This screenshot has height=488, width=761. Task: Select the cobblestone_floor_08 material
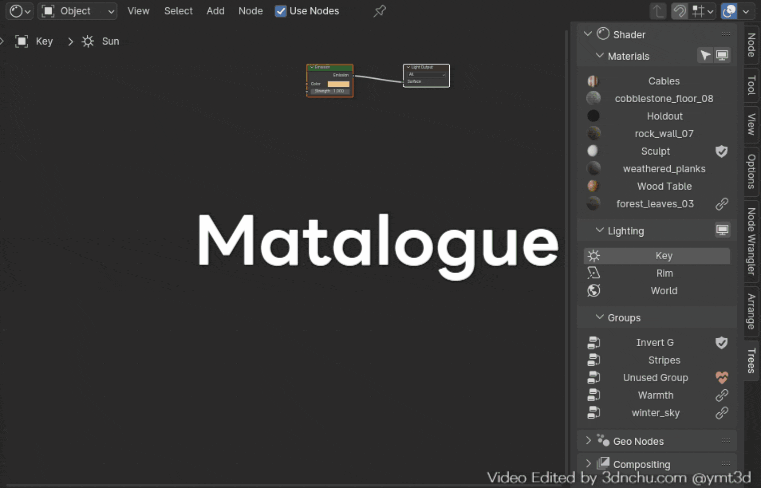pyautogui.click(x=657, y=99)
